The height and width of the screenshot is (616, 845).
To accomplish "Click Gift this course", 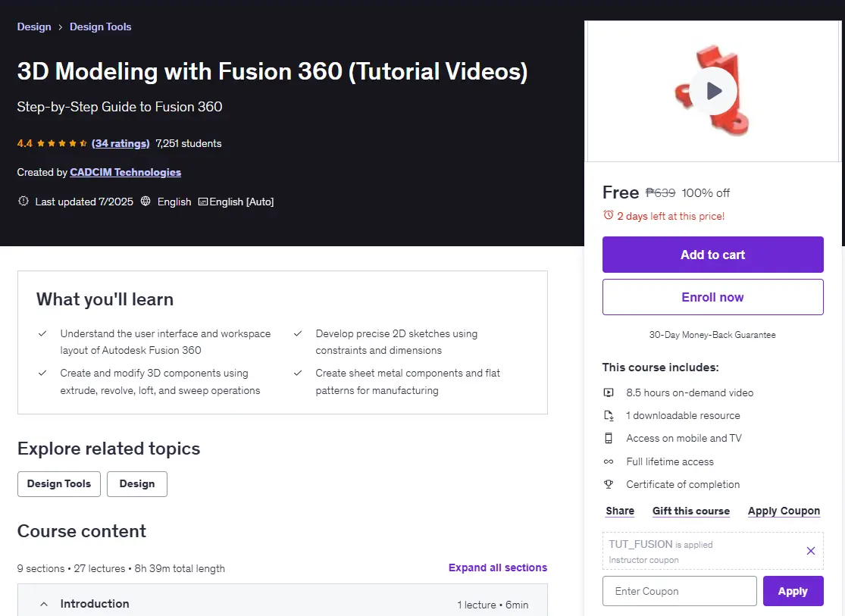I will (x=691, y=511).
